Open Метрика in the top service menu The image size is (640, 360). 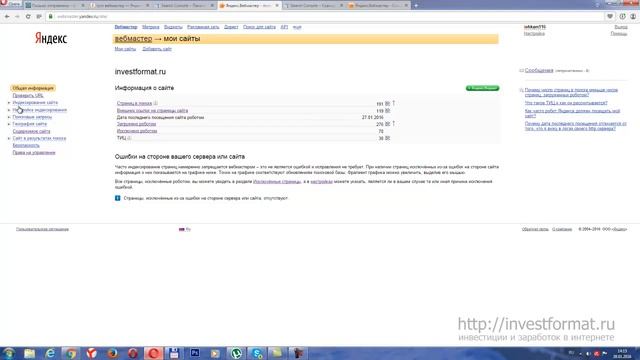[x=151, y=27]
